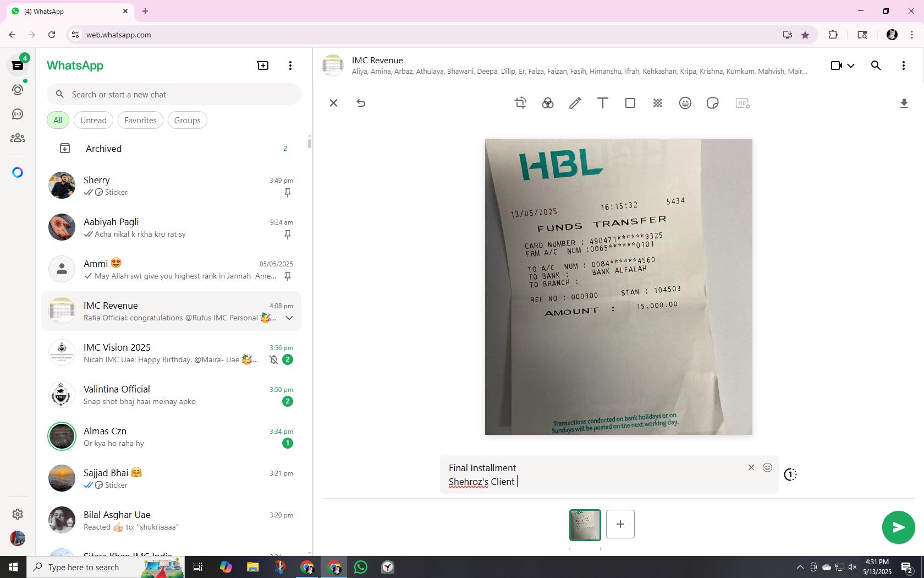Open Meta AI from navigation rail

(x=18, y=172)
